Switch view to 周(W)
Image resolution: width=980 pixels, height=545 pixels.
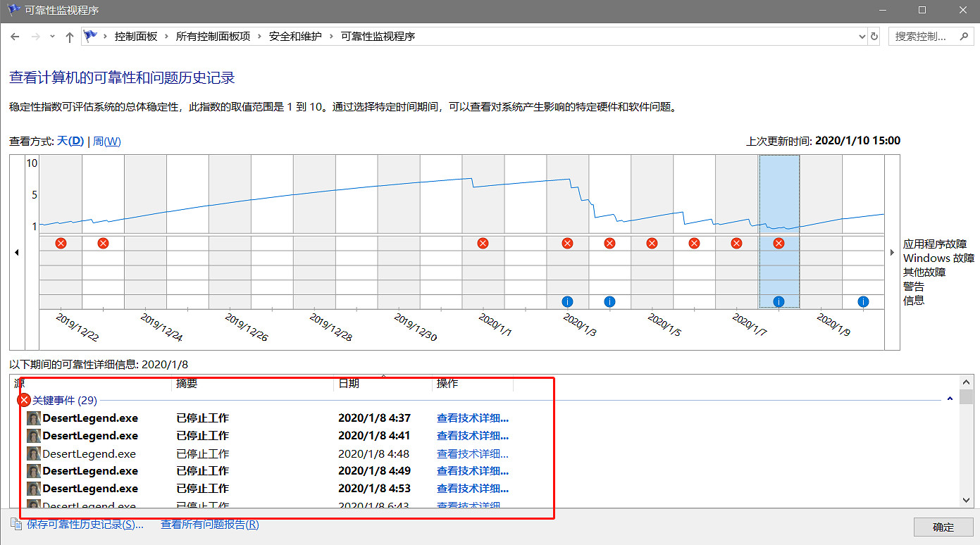pos(106,142)
